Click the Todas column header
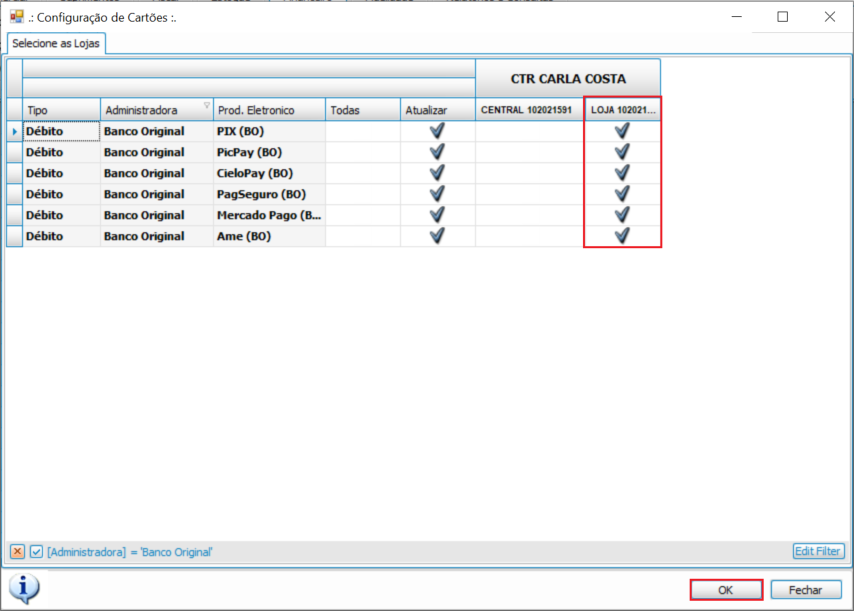The image size is (854, 611). (363, 110)
